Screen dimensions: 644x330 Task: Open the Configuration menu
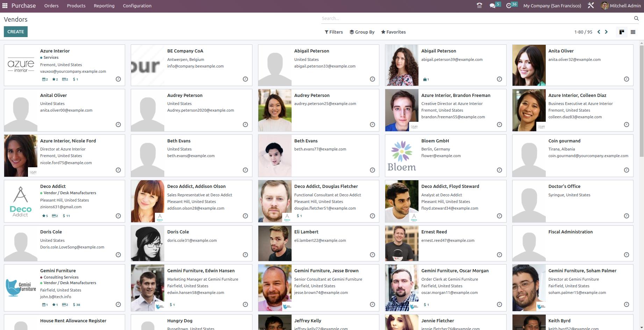[137, 6]
